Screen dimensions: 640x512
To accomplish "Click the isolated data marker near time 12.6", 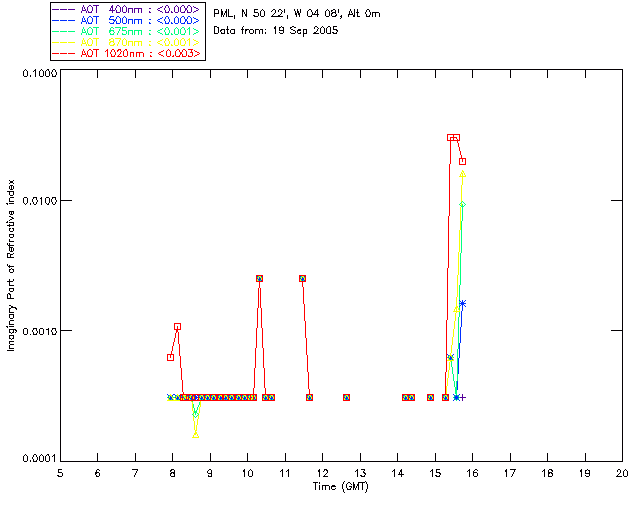I will click(x=346, y=397).
